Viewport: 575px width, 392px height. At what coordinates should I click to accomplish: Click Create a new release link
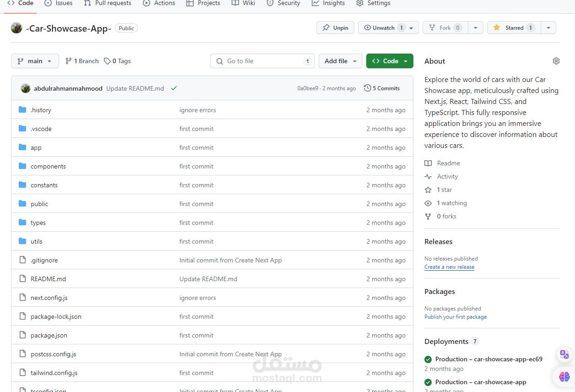(x=449, y=267)
